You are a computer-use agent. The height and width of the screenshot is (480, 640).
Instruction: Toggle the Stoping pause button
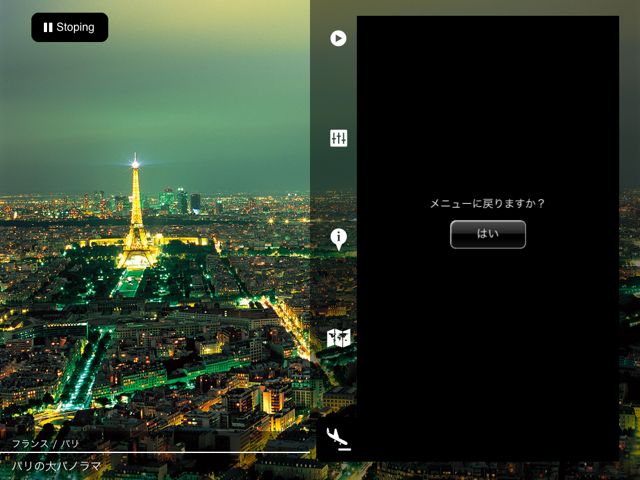coord(70,27)
